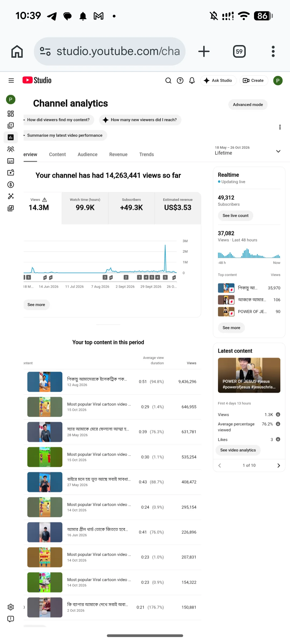
Task: Open realtime top content with 35,970 views
Action: [x=249, y=288]
